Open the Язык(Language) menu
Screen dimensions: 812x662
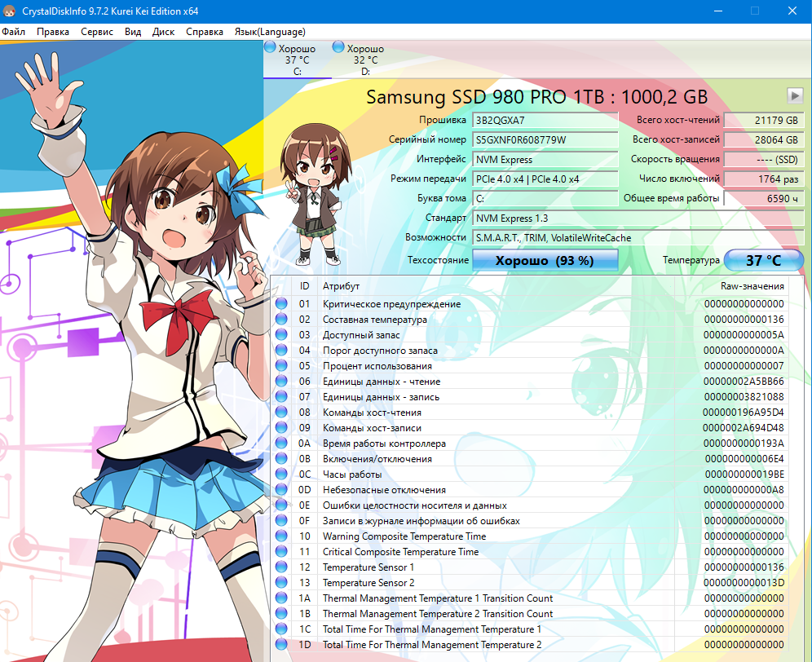(x=270, y=32)
